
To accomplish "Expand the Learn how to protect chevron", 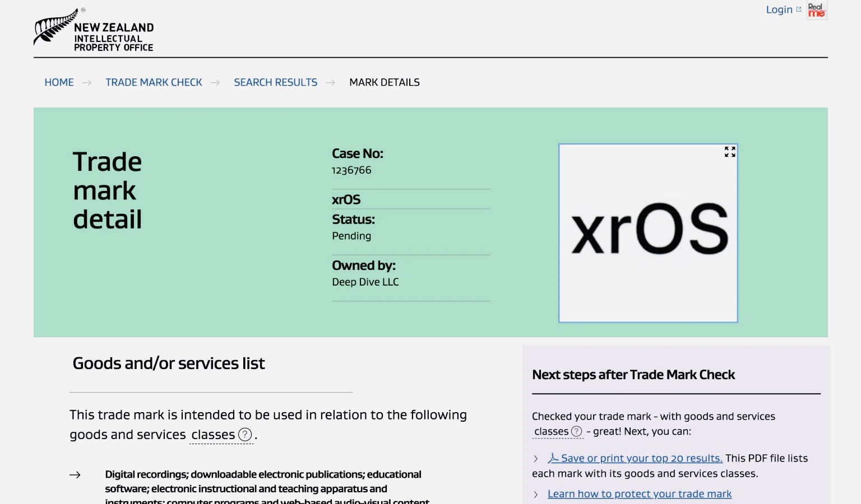I will point(536,494).
